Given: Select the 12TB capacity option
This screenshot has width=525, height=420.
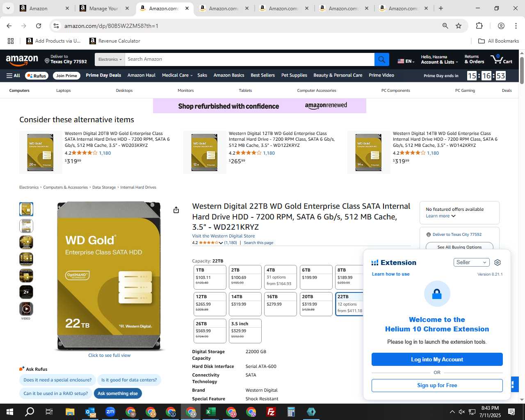Looking at the screenshot, I should [210, 304].
